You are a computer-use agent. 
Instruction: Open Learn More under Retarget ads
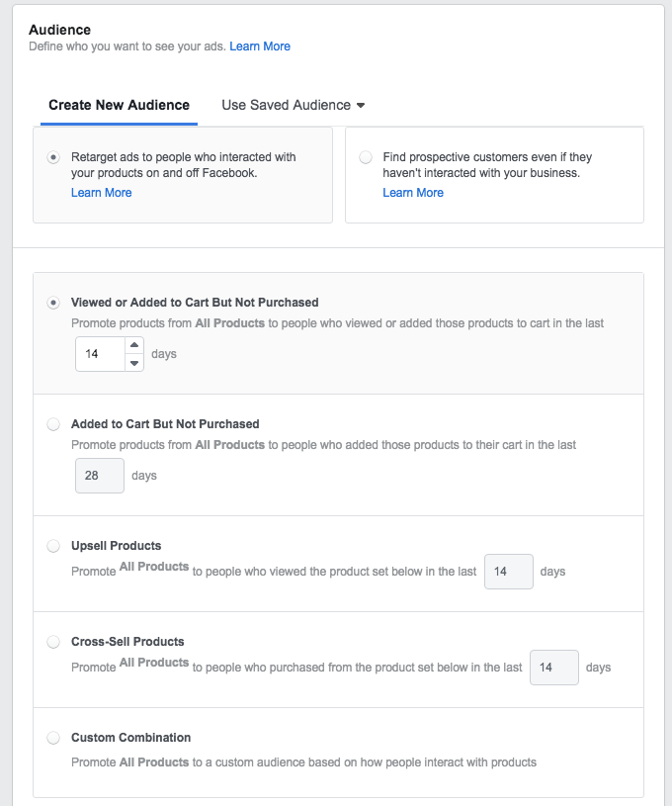tap(101, 193)
